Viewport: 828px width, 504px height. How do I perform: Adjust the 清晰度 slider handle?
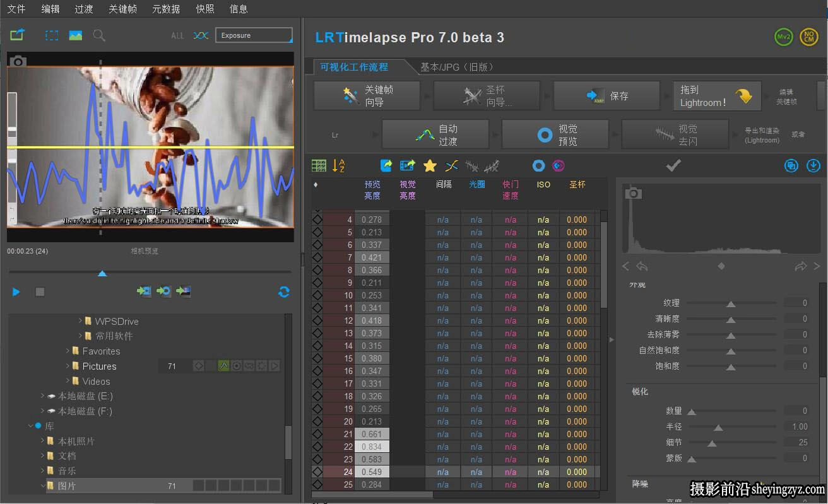tap(731, 319)
